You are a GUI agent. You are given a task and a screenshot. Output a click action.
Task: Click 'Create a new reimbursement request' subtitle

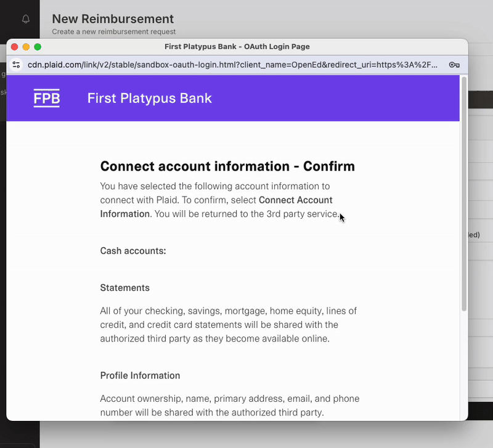(x=113, y=31)
